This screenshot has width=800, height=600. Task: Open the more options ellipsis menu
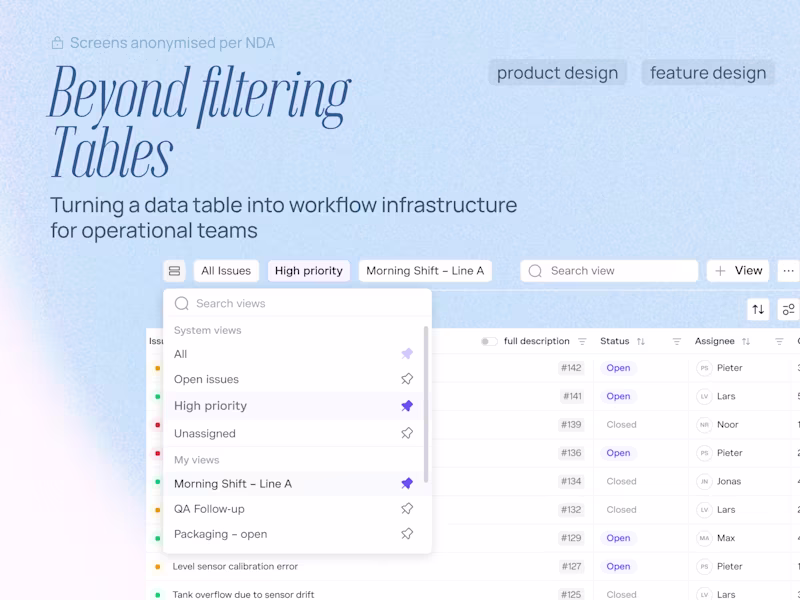[x=788, y=271]
